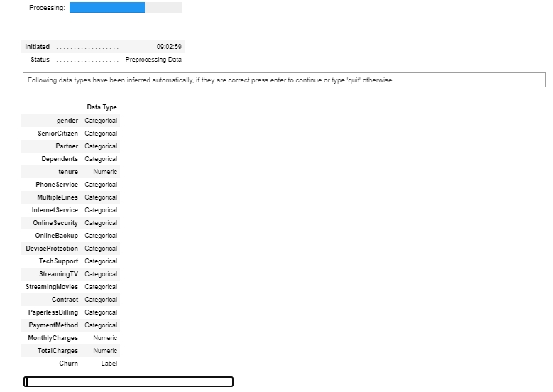Click the 'PaperlessBilling' row label
The height and width of the screenshot is (392, 553).
coord(53,312)
